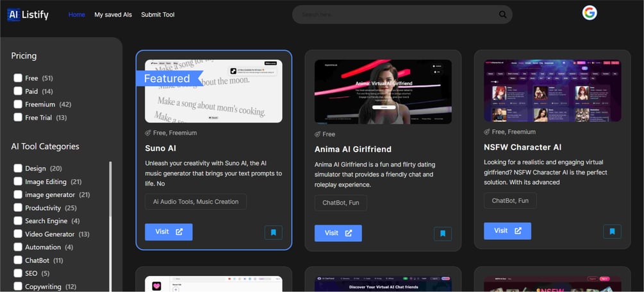Click Visit on Anima AI Girlfriend
644x292 pixels.
pyautogui.click(x=338, y=233)
